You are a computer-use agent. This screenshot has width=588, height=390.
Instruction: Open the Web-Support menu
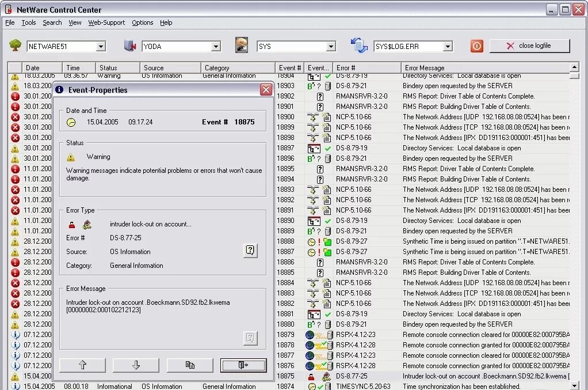pyautogui.click(x=106, y=22)
